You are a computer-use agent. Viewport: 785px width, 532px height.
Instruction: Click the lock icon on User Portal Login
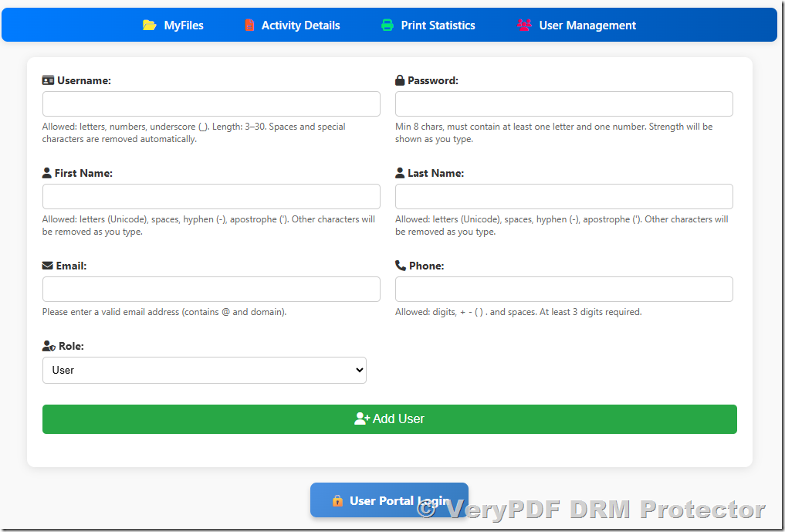click(337, 501)
